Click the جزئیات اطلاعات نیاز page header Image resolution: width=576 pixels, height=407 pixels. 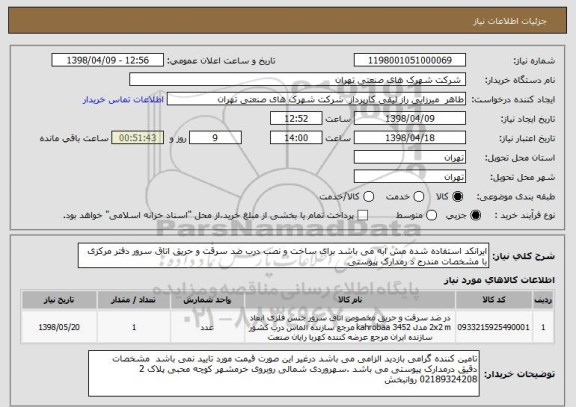(x=288, y=21)
